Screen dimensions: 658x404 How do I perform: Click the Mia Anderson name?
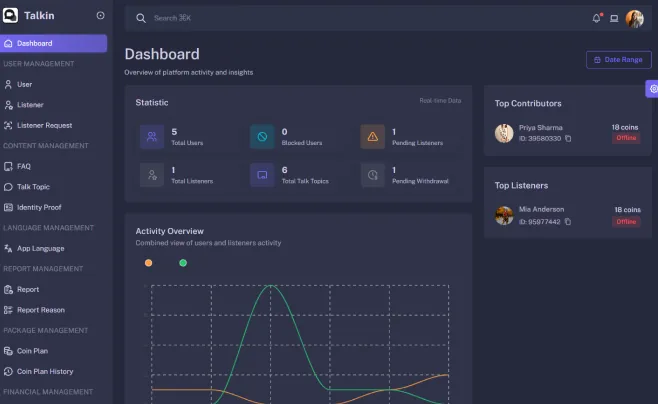(x=541, y=209)
